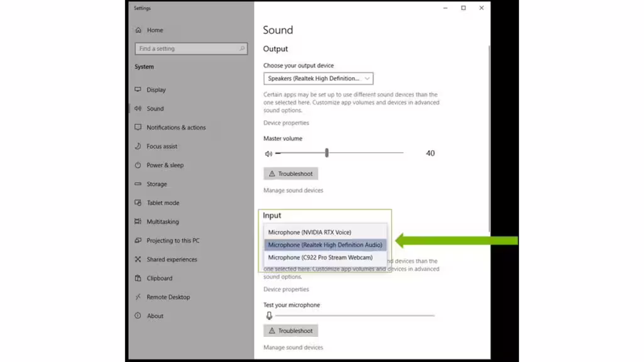Go to Tablet mode settings
The image size is (644, 362).
pyautogui.click(x=163, y=203)
